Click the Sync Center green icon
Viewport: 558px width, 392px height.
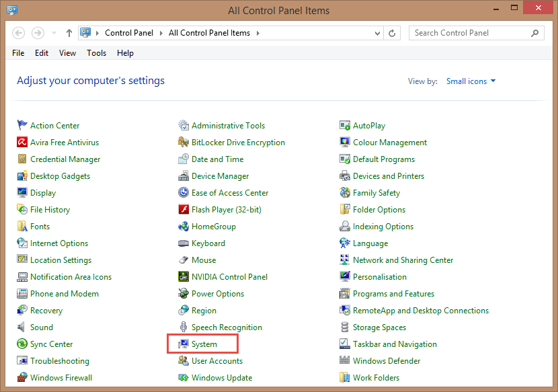point(22,344)
